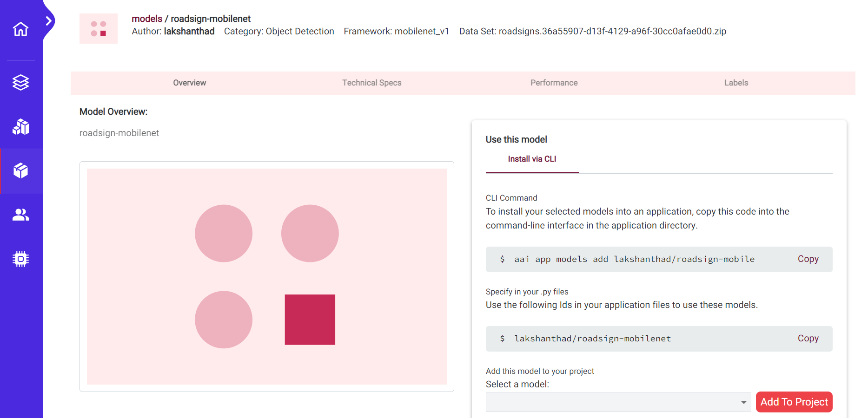Viewport: 868px width, 418px height.
Task: Click the roadsign-mobilenet model logo icon
Action: pyautogui.click(x=99, y=28)
